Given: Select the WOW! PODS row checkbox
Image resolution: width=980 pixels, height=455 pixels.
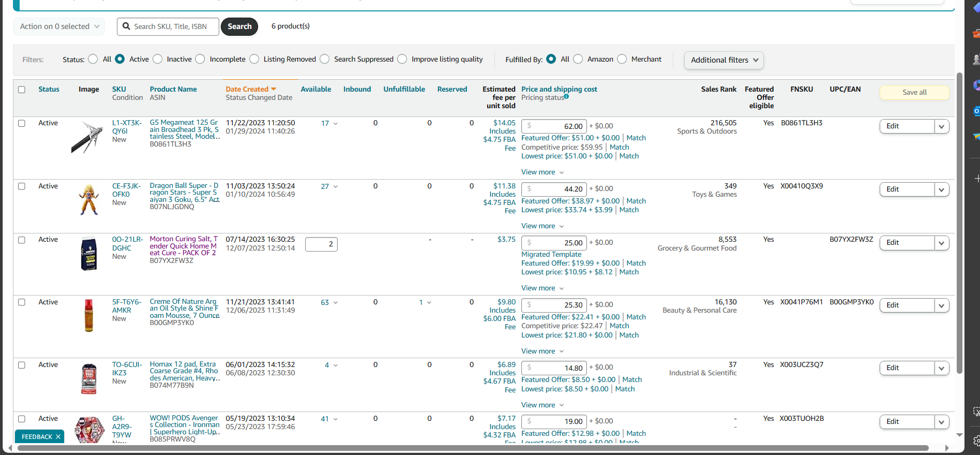Looking at the screenshot, I should click(22, 419).
